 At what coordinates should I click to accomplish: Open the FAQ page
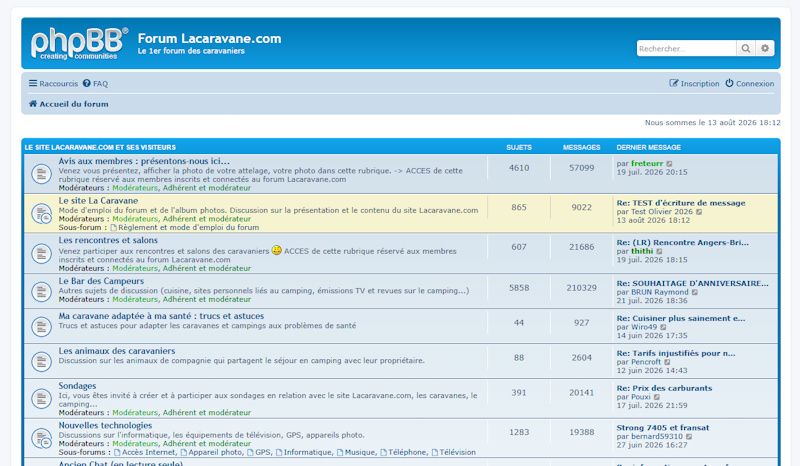(x=95, y=83)
